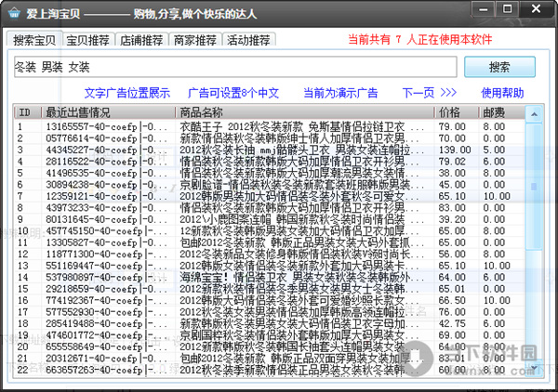Open the 店铺推荐 tab
Screen dimensions: 558x392
pos(141,40)
